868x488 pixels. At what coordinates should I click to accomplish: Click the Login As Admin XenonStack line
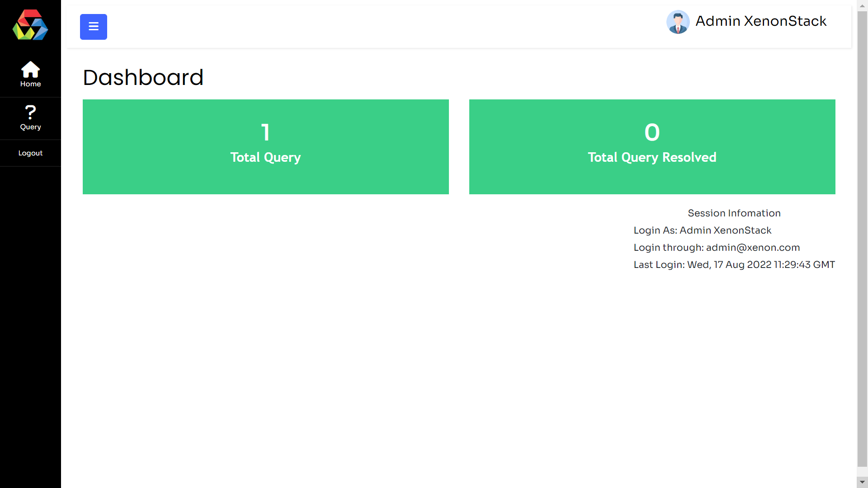tap(702, 230)
